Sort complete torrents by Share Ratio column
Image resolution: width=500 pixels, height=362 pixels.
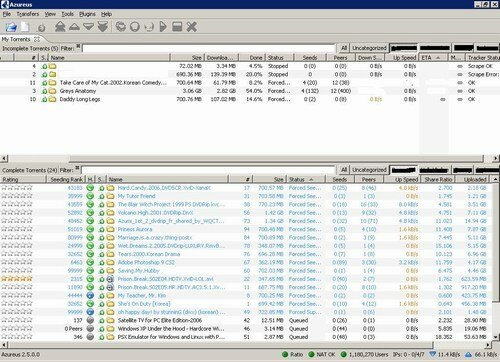click(x=438, y=179)
